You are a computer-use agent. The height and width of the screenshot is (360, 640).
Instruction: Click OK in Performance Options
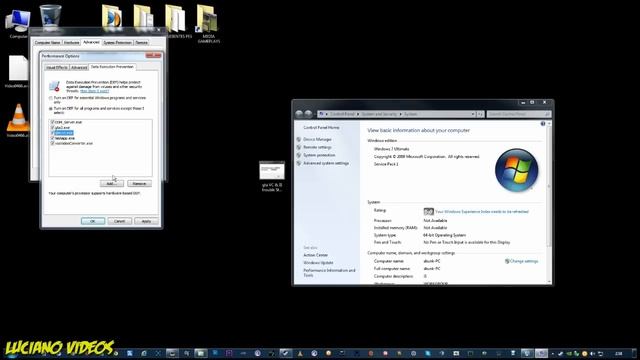[93, 221]
